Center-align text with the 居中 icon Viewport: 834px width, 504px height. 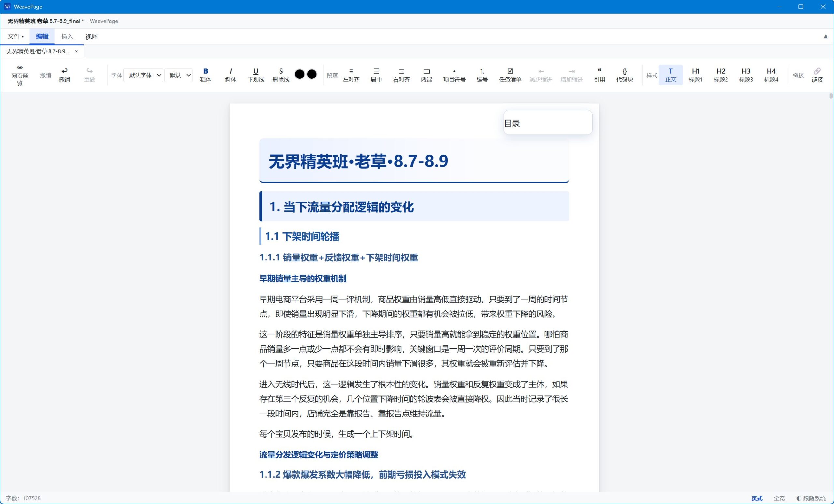point(376,75)
